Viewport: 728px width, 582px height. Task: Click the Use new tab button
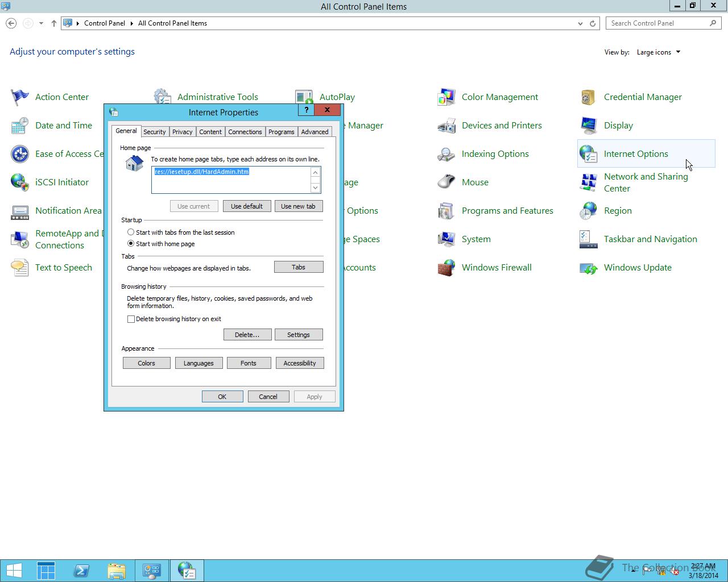[x=299, y=206]
